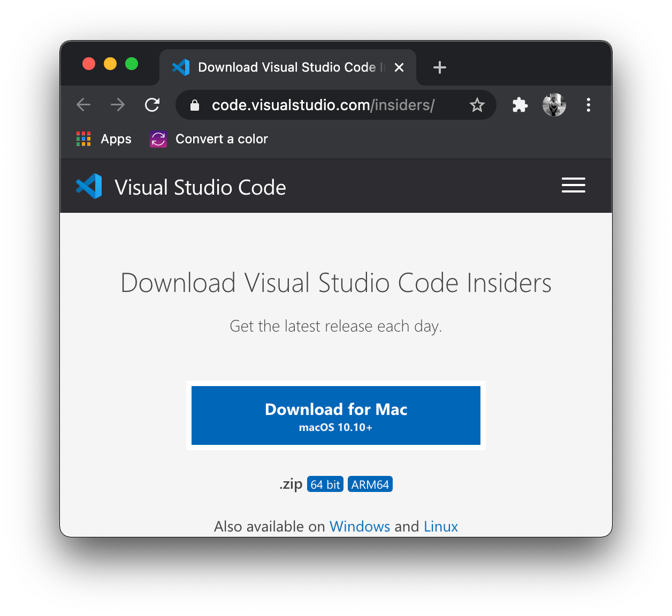Click the VS Code favicon on the tab

181,67
